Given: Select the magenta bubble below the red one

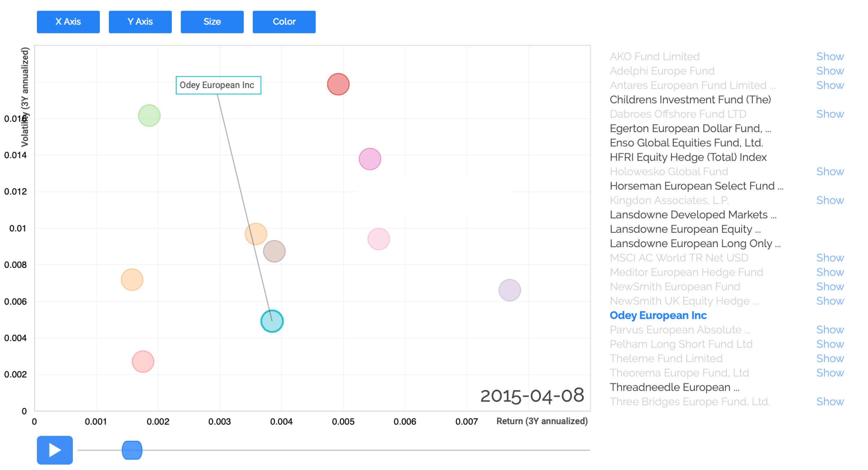Looking at the screenshot, I should [x=370, y=159].
